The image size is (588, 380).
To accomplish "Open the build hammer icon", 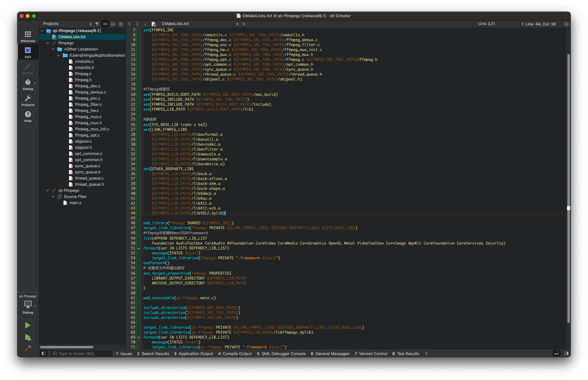I will [28, 348].
